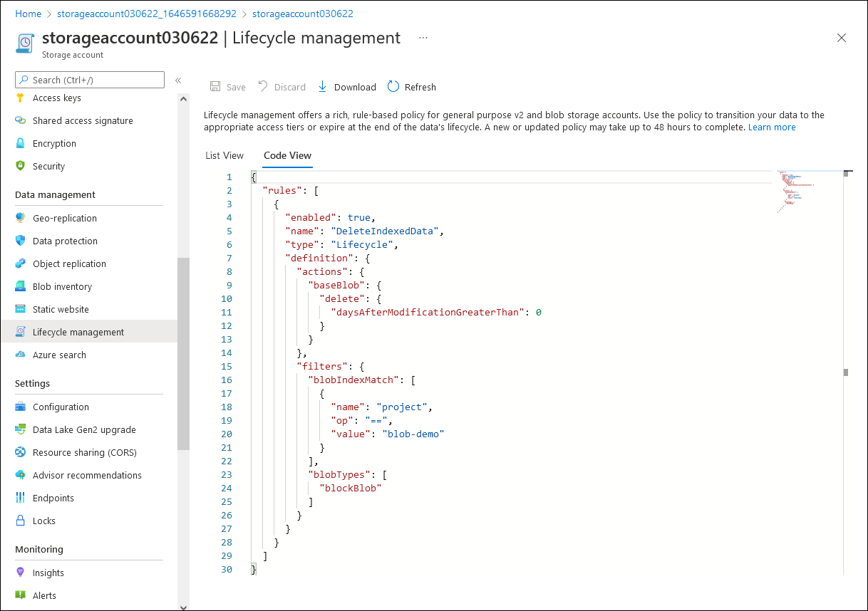
Task: Click the storage account header icon
Action: click(25, 43)
